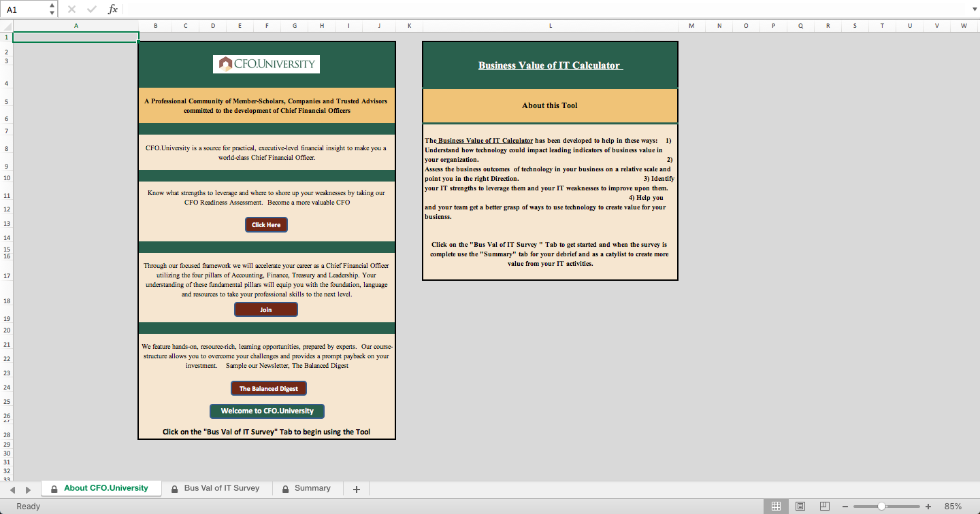Select column M header
Image resolution: width=980 pixels, height=514 pixels.
click(x=692, y=26)
